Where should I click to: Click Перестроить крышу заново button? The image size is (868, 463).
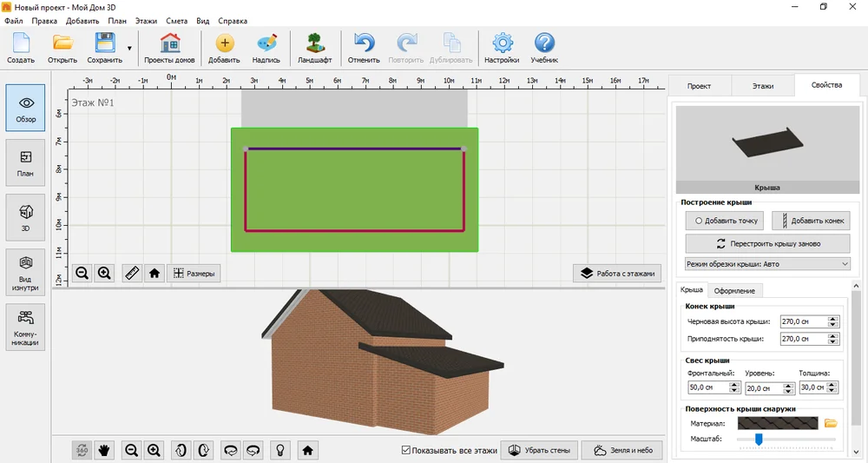tap(767, 243)
